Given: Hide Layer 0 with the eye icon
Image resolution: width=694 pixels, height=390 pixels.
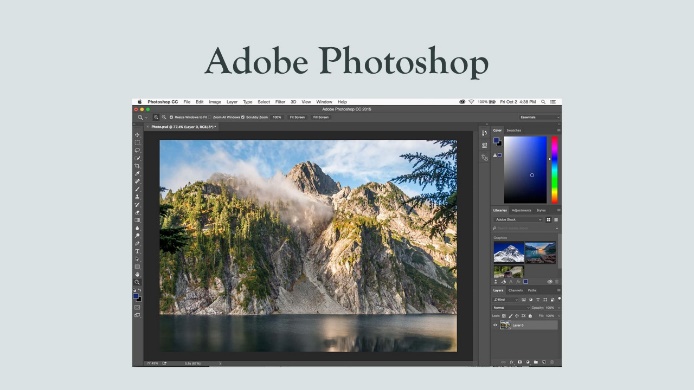Looking at the screenshot, I should coord(495,325).
